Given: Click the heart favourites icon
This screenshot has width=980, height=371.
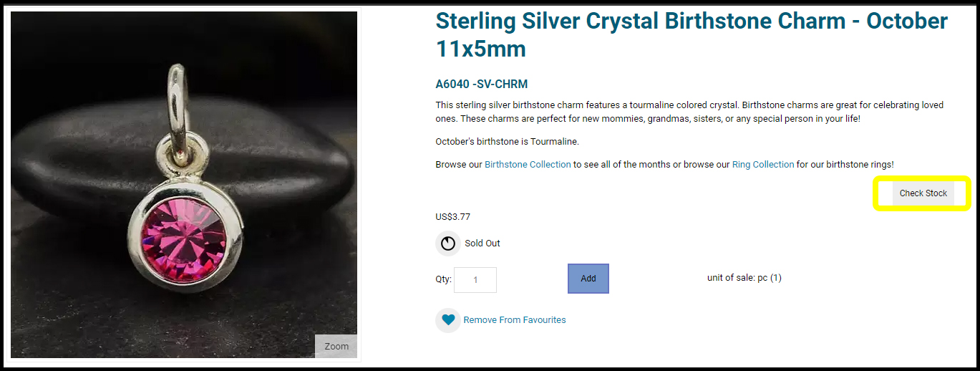Looking at the screenshot, I should [x=448, y=320].
